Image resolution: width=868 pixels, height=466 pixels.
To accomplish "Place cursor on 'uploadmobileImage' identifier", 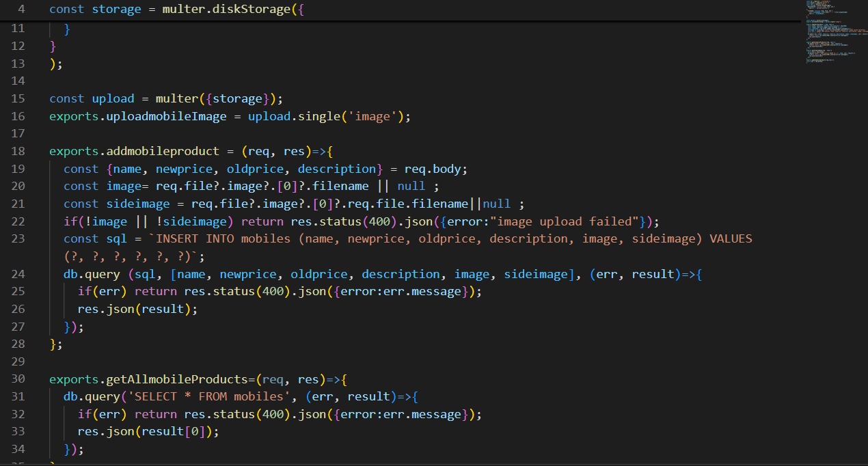I will (166, 116).
